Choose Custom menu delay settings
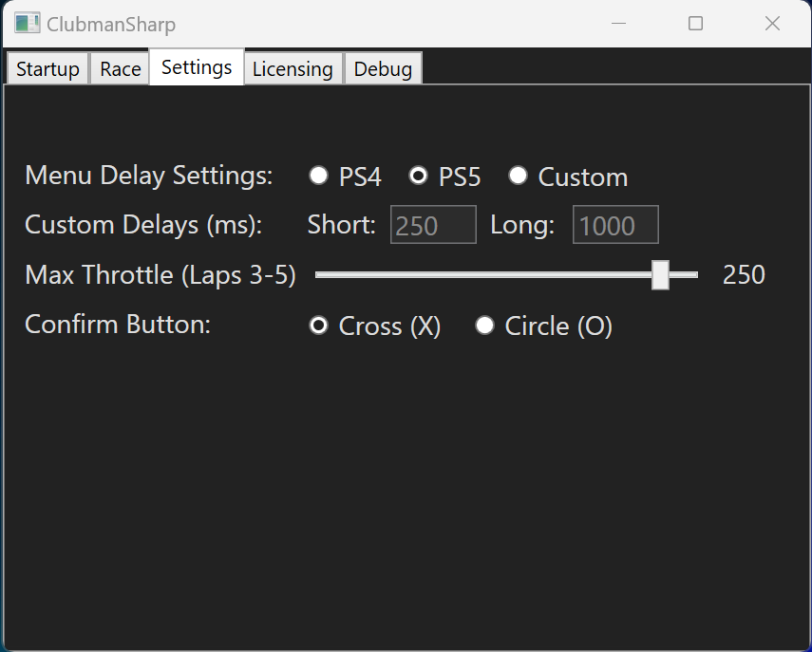Image resolution: width=812 pixels, height=652 pixels. point(518,176)
